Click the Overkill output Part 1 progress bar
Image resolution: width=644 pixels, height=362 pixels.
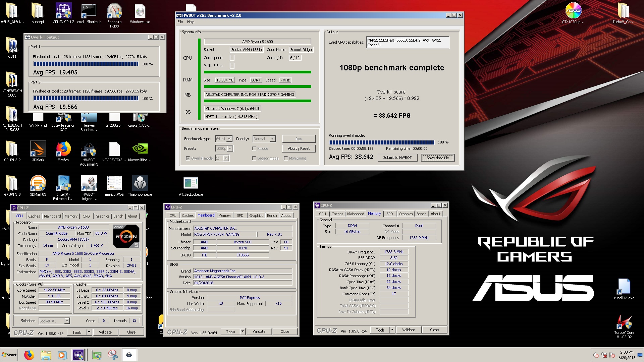(86, 64)
